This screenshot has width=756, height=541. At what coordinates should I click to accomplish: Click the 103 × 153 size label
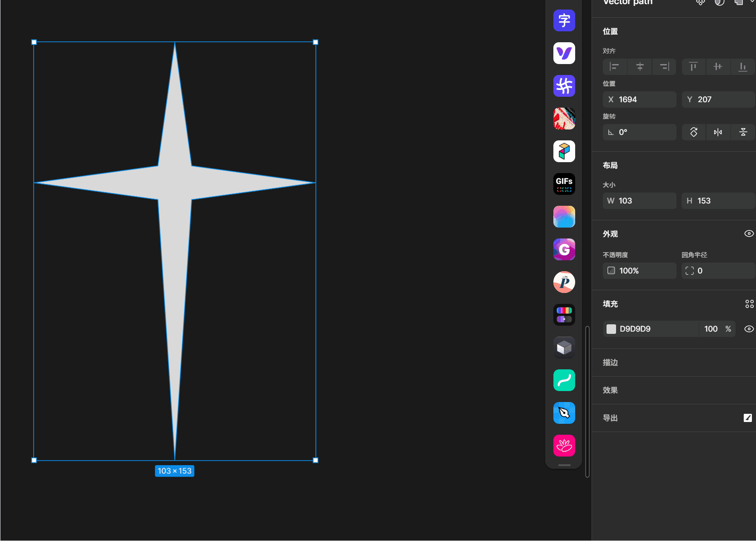tap(174, 471)
